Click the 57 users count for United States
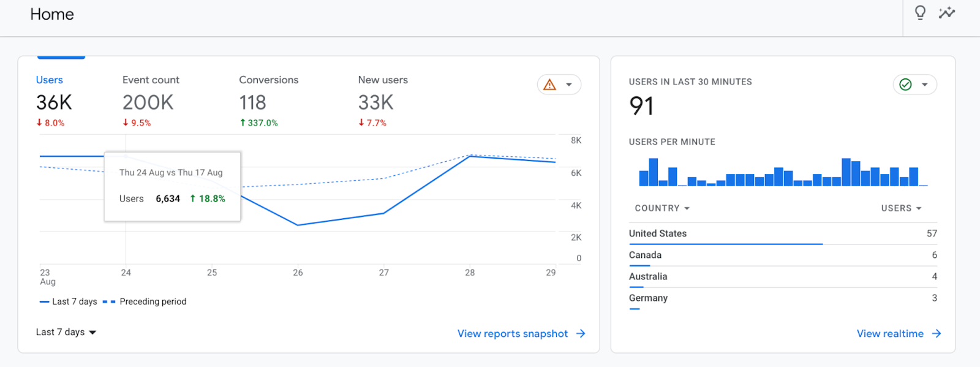The width and height of the screenshot is (980, 367). pyautogui.click(x=932, y=233)
